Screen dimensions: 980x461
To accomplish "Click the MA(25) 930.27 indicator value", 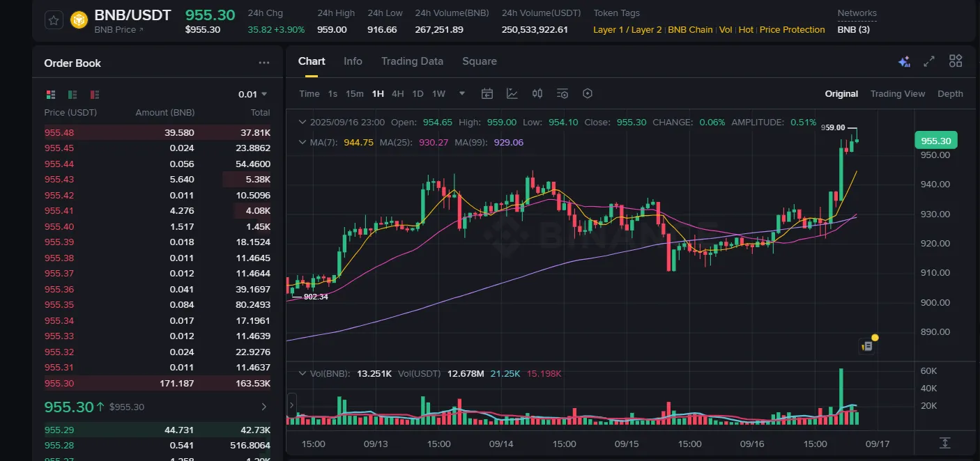I will point(433,142).
